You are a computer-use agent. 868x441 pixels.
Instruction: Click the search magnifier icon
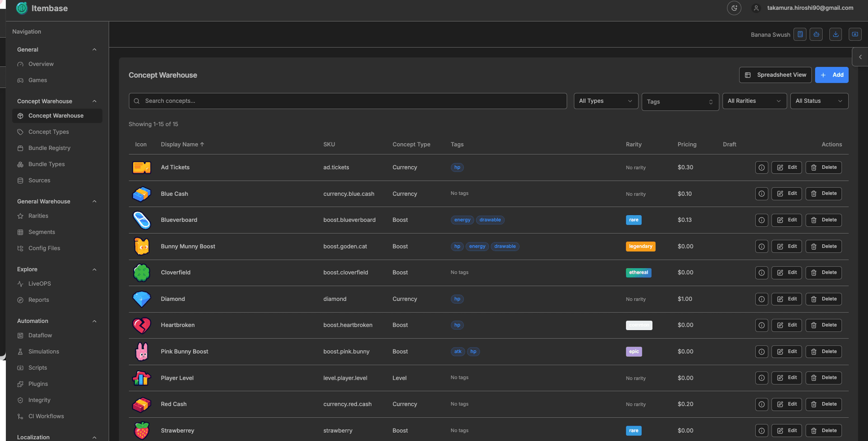(x=137, y=101)
